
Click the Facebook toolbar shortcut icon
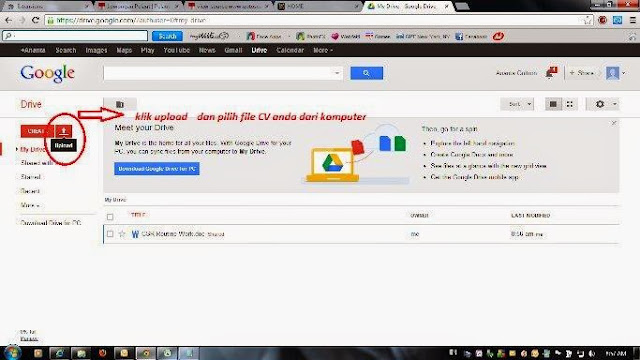[x=459, y=36]
